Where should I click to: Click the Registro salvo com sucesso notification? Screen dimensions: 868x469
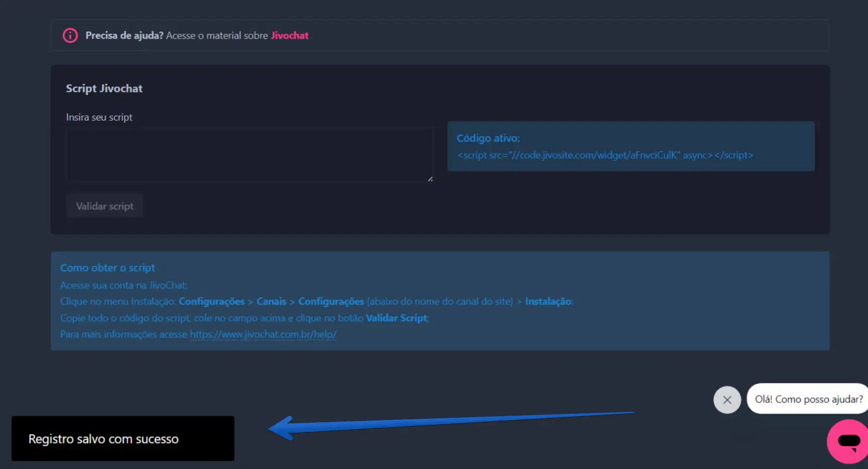123,438
